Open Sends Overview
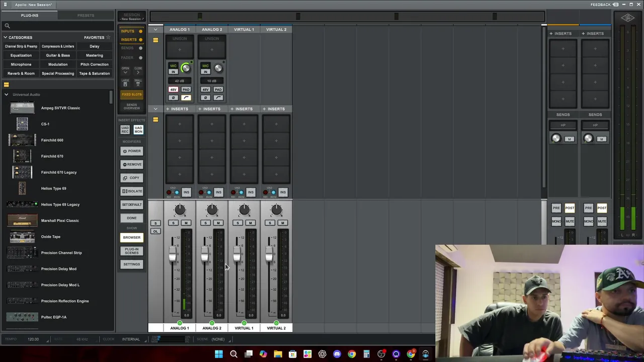The image size is (644, 362). (x=132, y=107)
